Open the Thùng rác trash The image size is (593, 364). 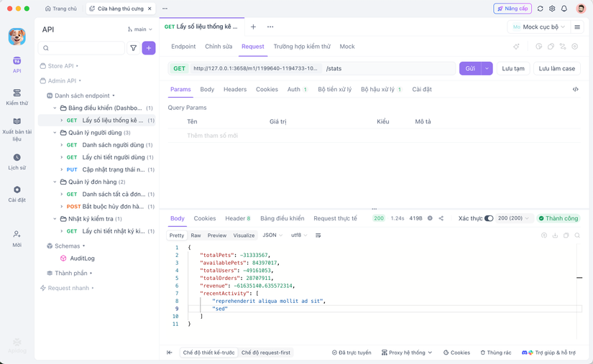coord(496,353)
